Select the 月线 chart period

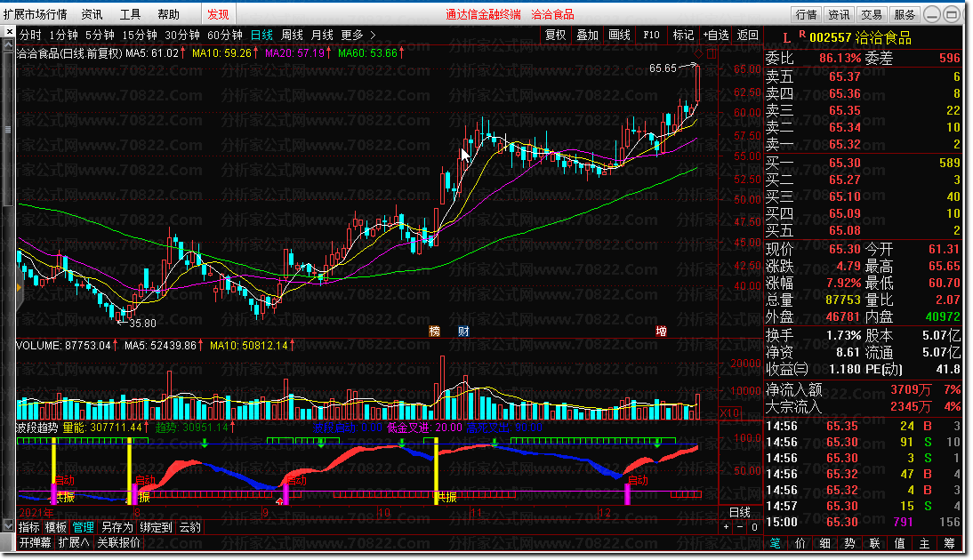click(322, 36)
